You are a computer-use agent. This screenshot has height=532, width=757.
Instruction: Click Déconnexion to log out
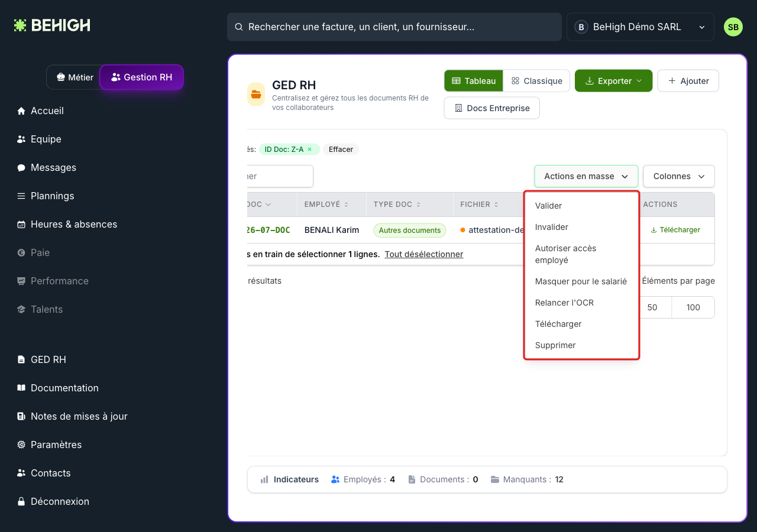point(53,501)
